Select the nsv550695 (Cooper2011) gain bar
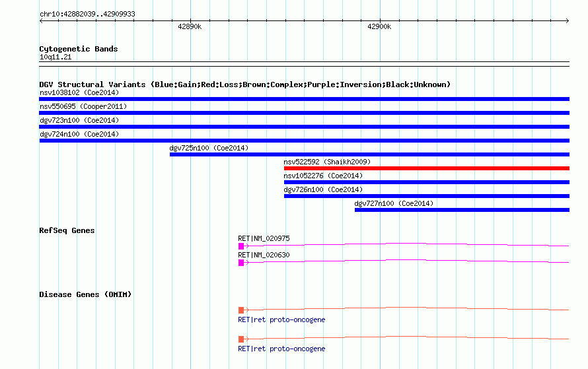The image size is (588, 369). click(304, 113)
